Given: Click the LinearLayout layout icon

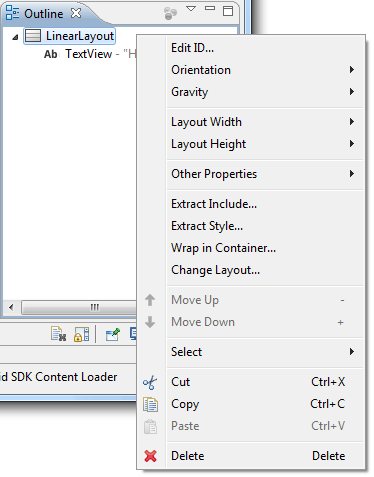Looking at the screenshot, I should point(33,36).
